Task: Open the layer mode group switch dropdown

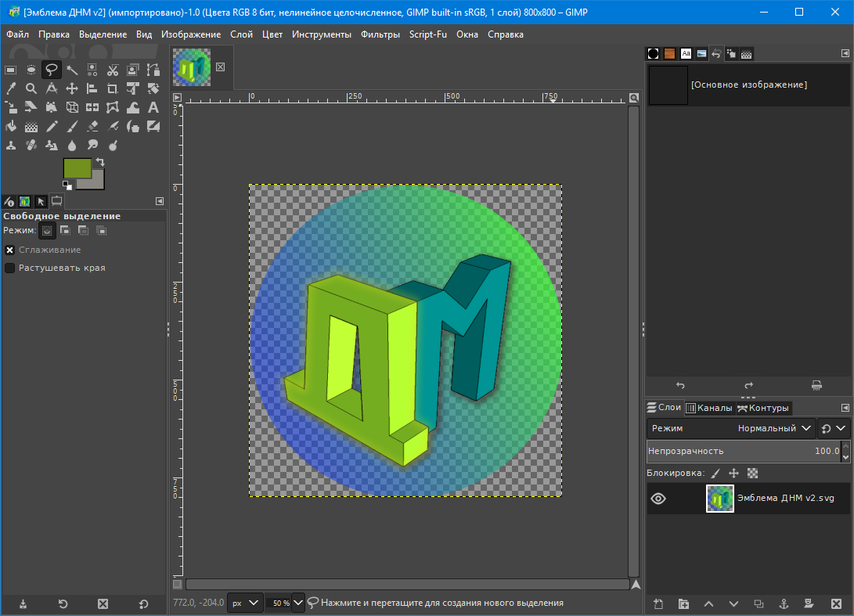Action: tap(834, 429)
